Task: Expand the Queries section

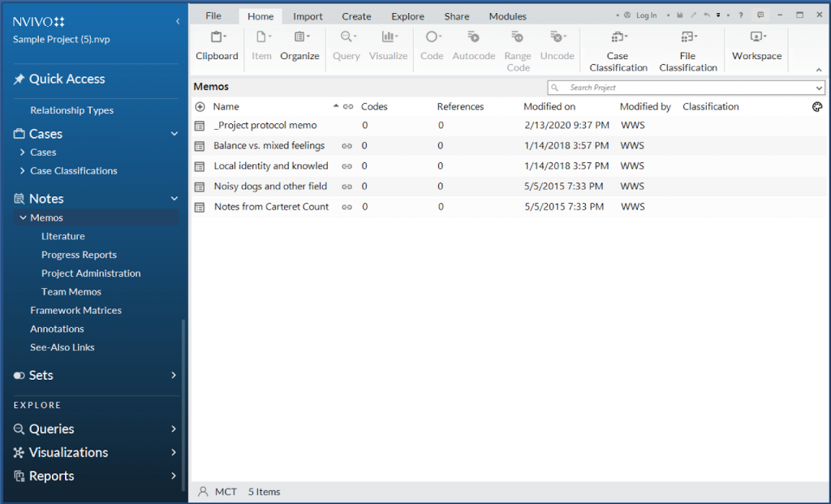Action: tap(174, 429)
